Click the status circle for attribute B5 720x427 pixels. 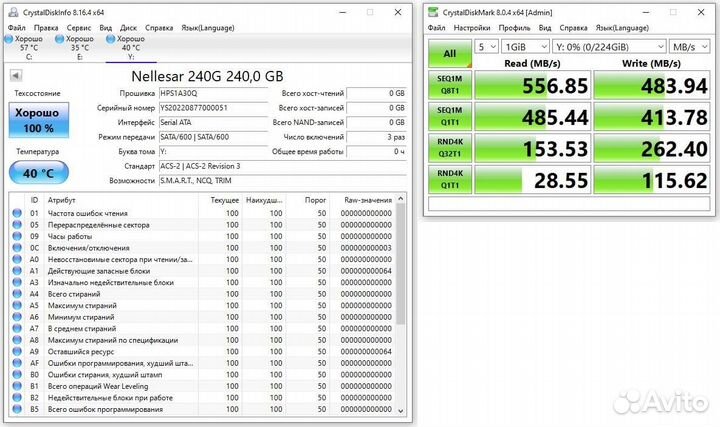[17, 409]
